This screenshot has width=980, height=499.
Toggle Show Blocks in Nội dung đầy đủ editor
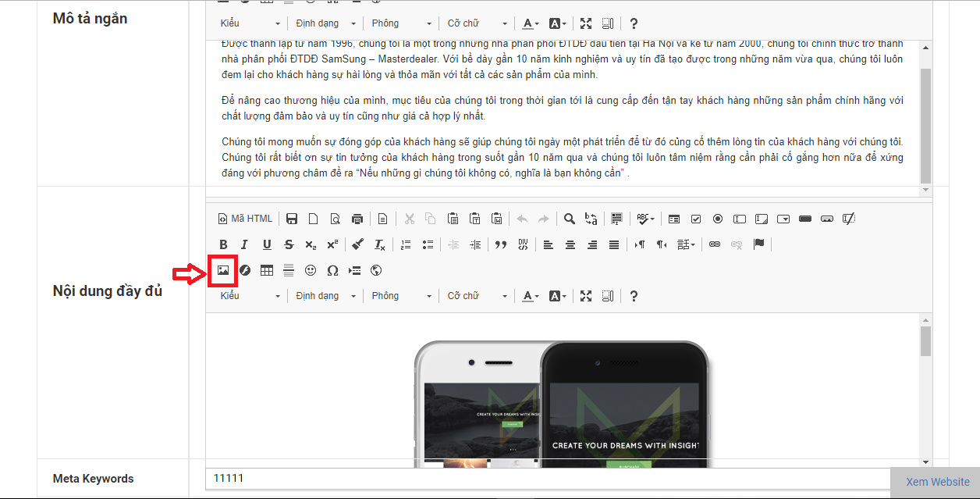coord(608,296)
